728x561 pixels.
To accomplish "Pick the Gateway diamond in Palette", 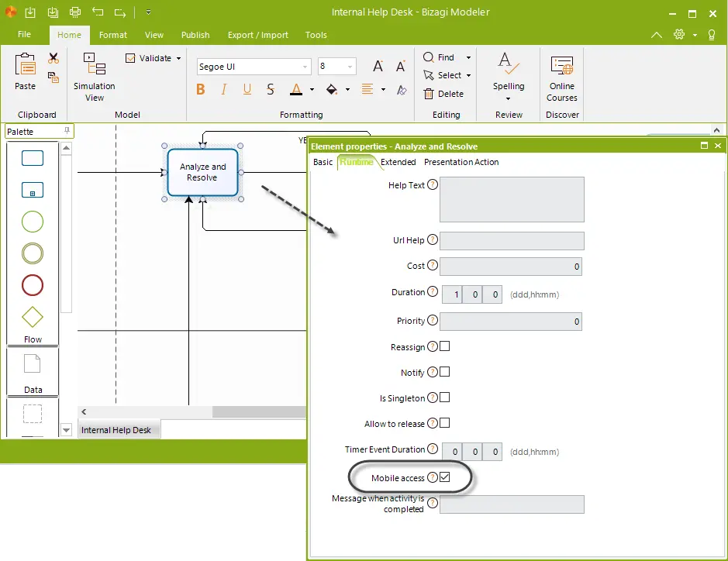I will (33, 318).
